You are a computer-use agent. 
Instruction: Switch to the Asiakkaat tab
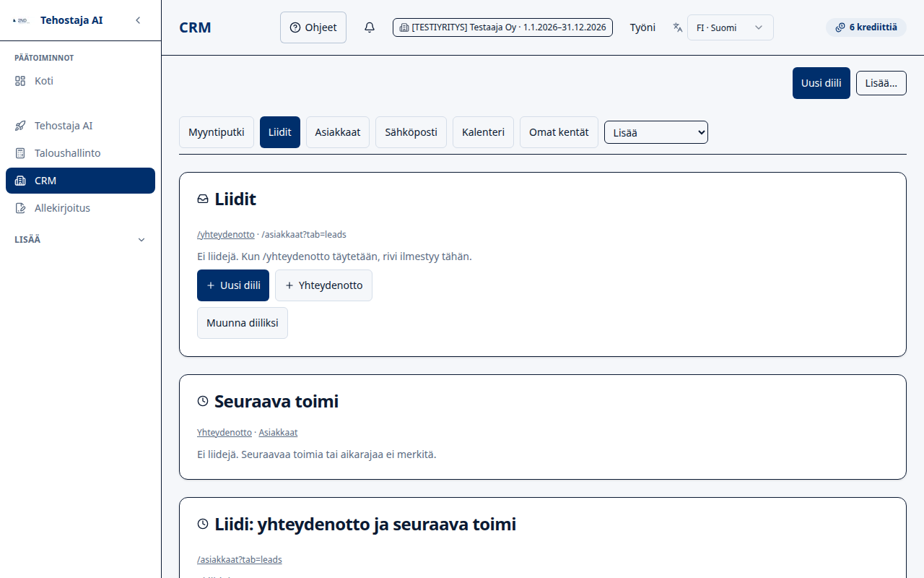[x=338, y=132]
